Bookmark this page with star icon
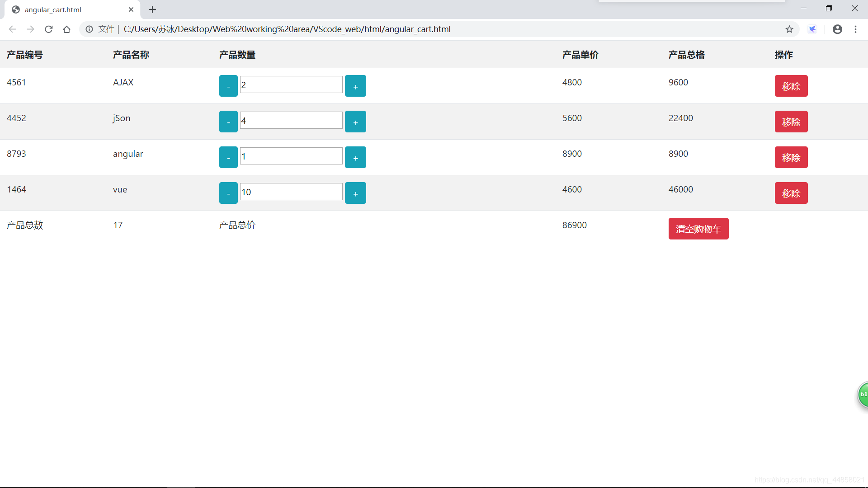The height and width of the screenshot is (488, 868). click(x=789, y=29)
